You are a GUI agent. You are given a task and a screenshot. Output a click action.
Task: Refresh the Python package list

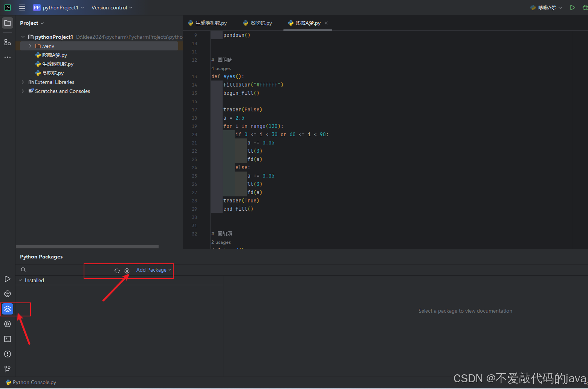pos(117,270)
